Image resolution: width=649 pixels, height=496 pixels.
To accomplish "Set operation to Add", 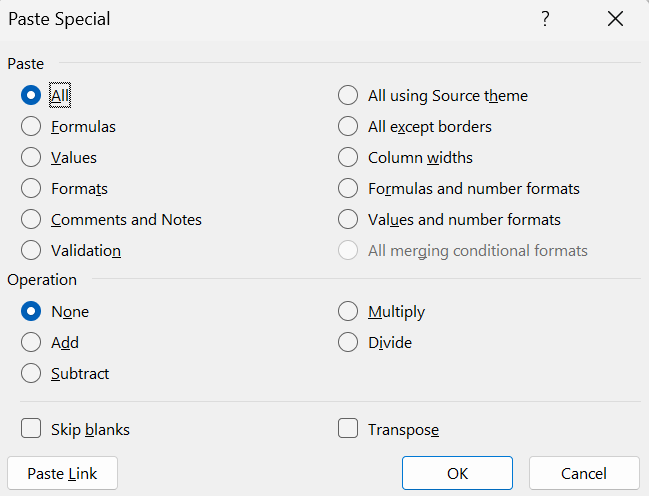I will coord(31,343).
